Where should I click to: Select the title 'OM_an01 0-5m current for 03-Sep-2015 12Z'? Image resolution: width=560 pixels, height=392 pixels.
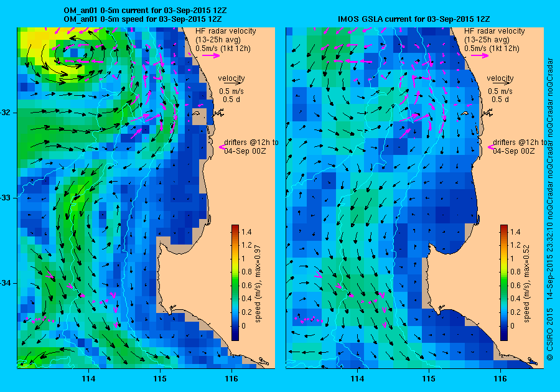coord(145,11)
